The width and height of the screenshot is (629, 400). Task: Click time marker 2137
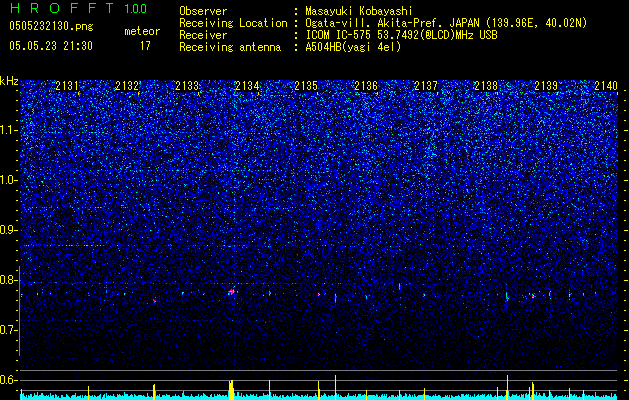426,86
